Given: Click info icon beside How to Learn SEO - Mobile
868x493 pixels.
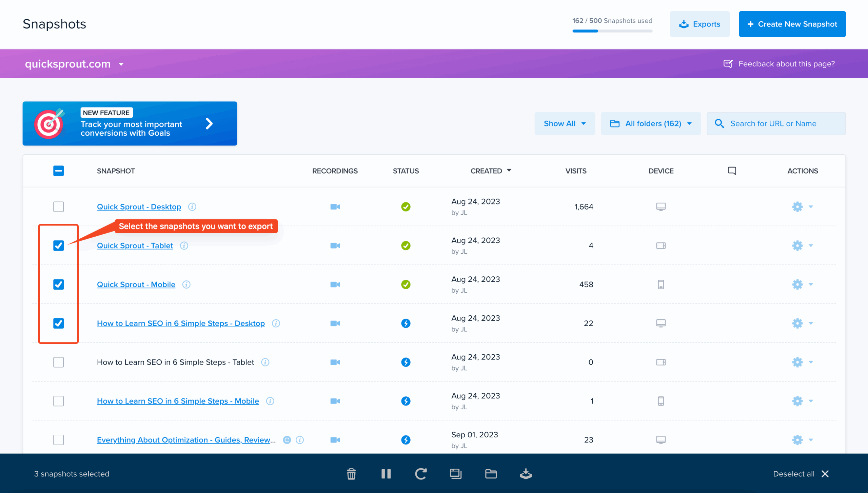Looking at the screenshot, I should [270, 401].
